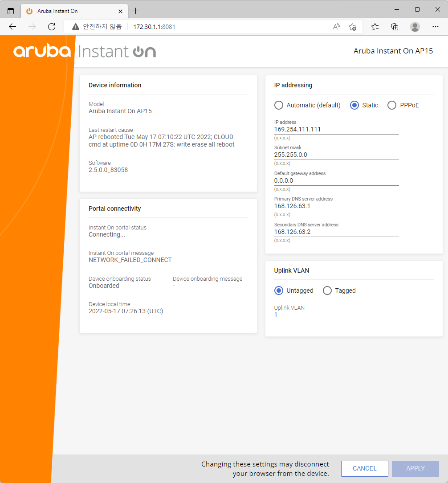This screenshot has width=448, height=483.
Task: Click the Software version 2.5.0.0_83058
Action: click(108, 170)
